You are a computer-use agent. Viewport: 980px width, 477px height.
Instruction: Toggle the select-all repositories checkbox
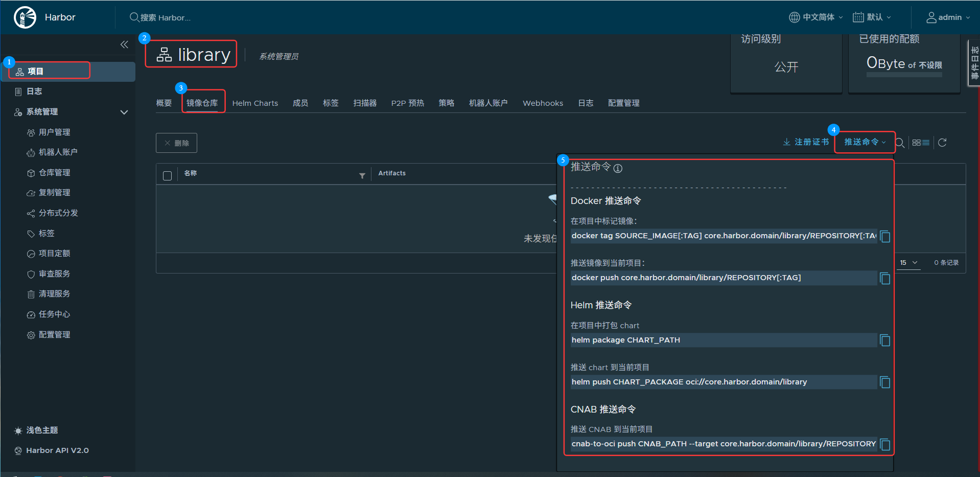click(x=167, y=176)
